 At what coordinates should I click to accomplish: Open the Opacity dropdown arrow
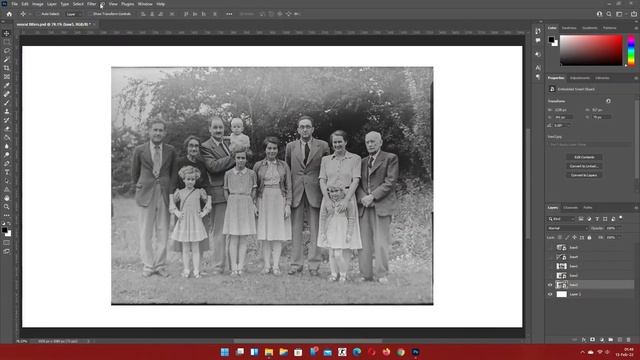click(x=619, y=229)
